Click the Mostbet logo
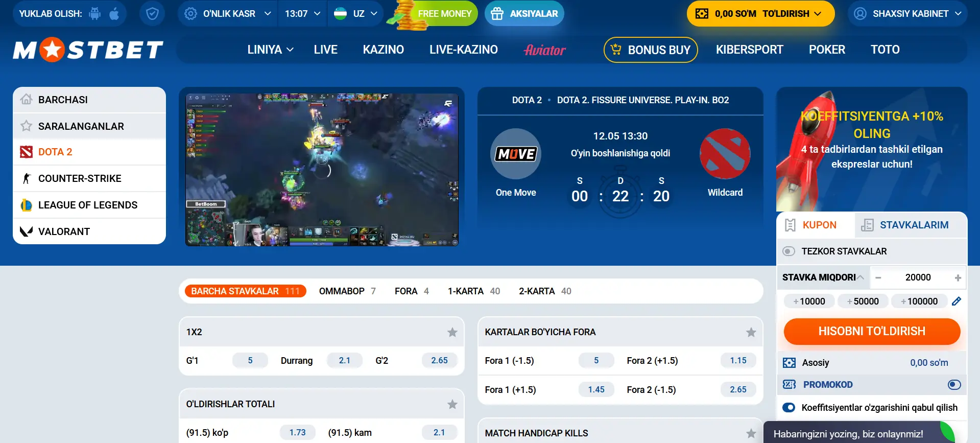This screenshot has height=443, width=980. (88, 50)
